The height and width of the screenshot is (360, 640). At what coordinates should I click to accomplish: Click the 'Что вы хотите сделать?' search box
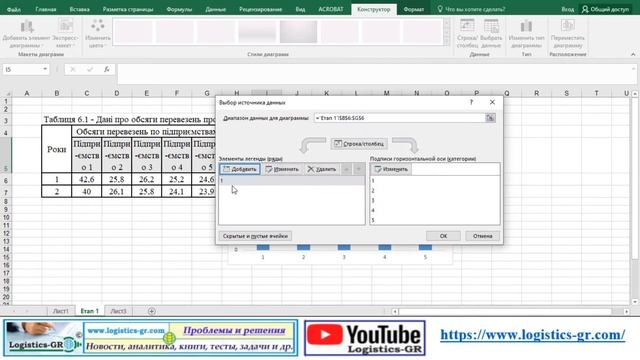pyautogui.click(x=471, y=9)
